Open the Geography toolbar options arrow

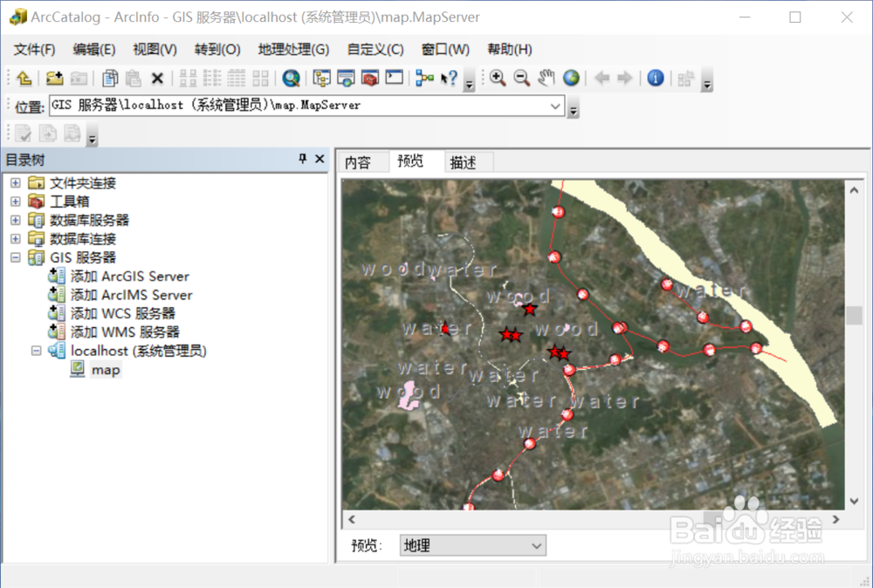(x=707, y=80)
